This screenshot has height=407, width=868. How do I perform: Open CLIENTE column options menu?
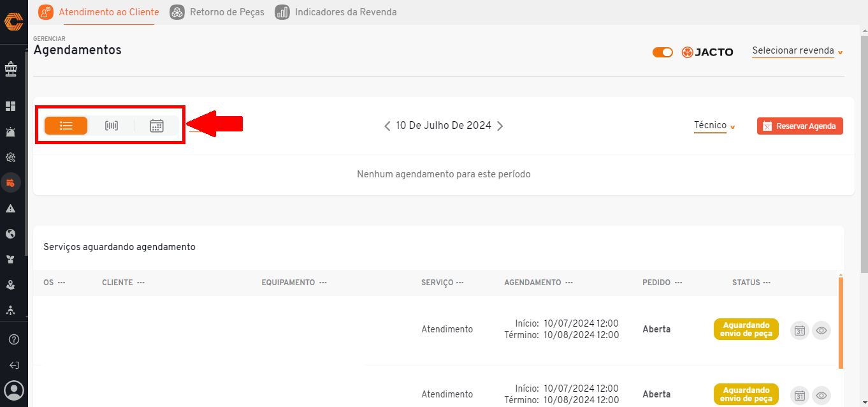click(x=140, y=283)
